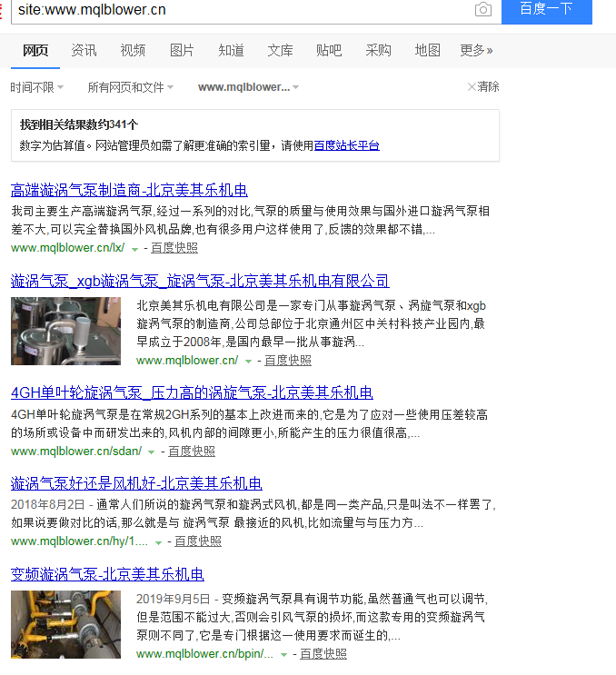Open 百度快照 for the homepage result

[288, 361]
